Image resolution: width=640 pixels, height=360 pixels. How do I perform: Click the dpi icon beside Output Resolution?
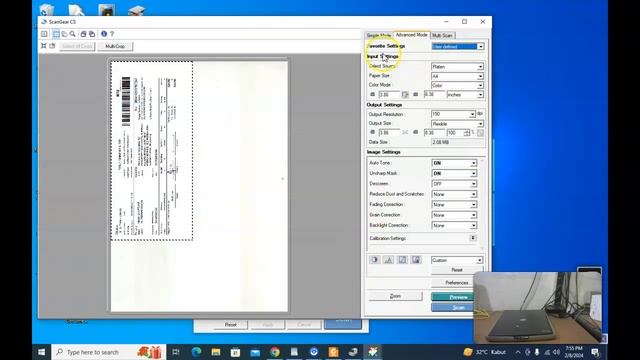pos(480,114)
